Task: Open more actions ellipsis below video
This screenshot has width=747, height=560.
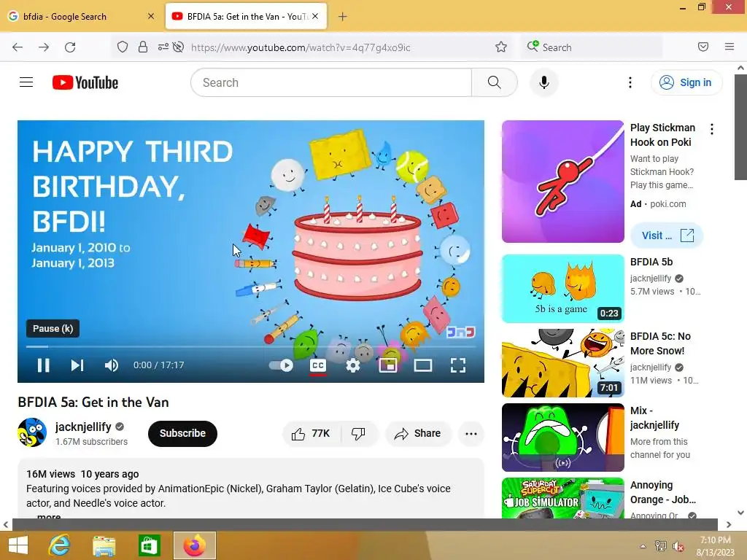Action: (x=471, y=433)
